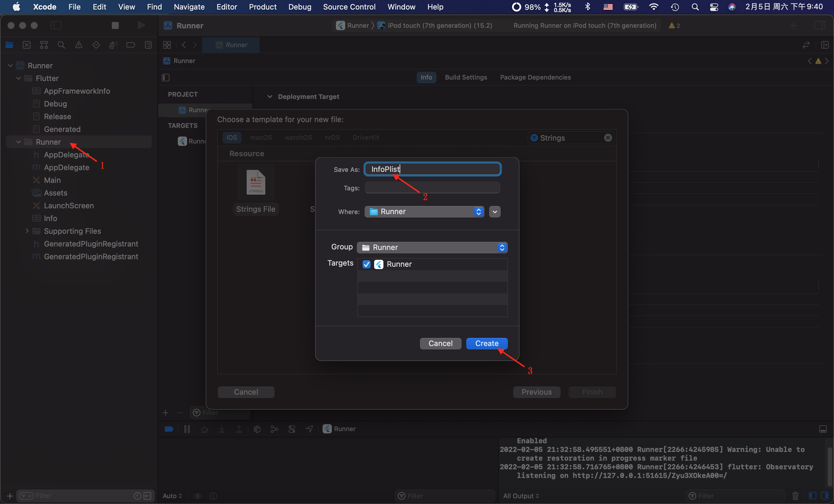Toggle the console pane button
Viewport: 834px width, 504px height.
[x=824, y=496]
